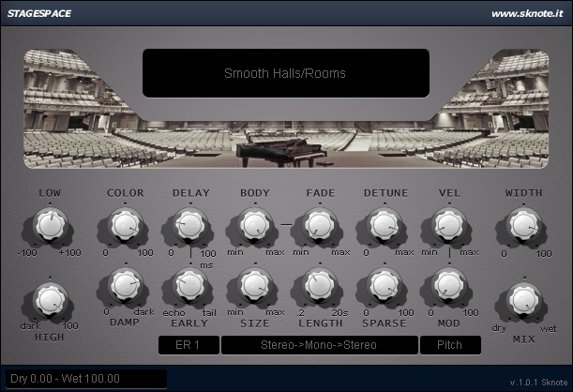The image size is (573, 392).
Task: Change the Stereo->Mono->Stereo routing mode
Action: tap(320, 345)
